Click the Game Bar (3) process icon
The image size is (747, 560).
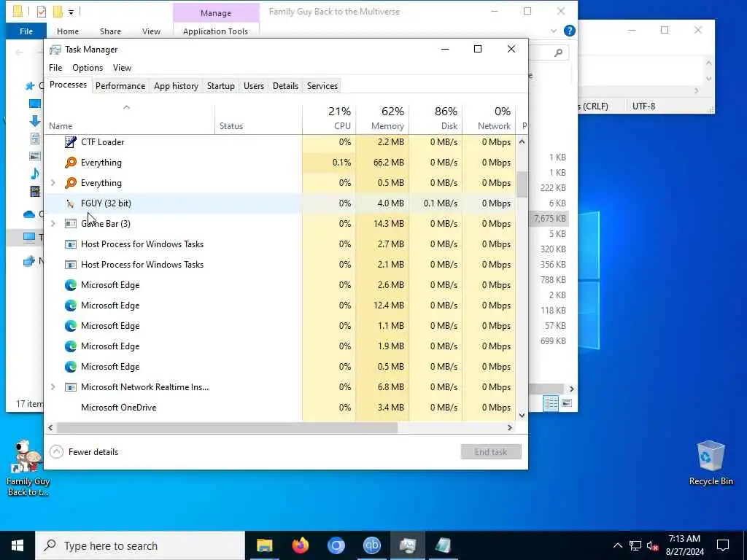click(71, 223)
